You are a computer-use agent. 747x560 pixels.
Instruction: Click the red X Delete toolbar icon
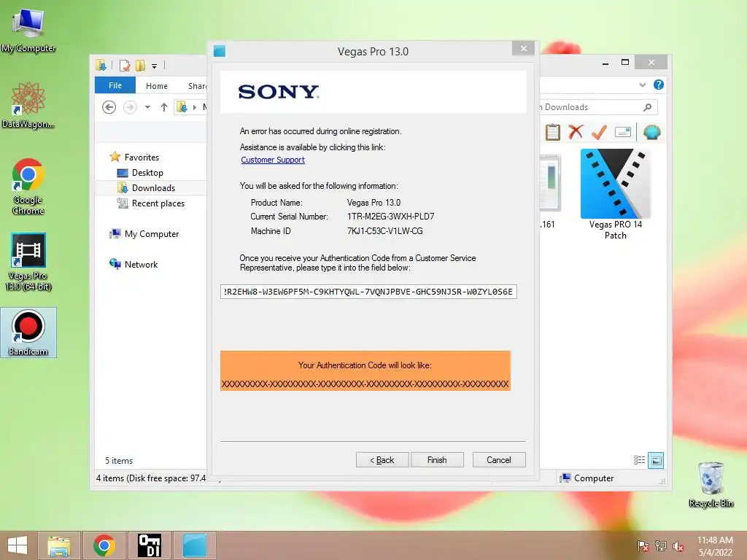click(x=576, y=132)
